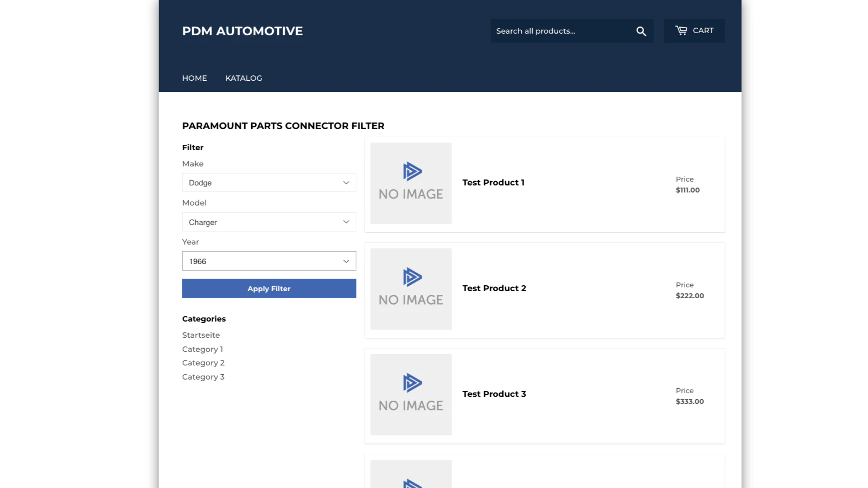This screenshot has height=488, width=868.
Task: Click the search magnifier icon
Action: click(641, 31)
